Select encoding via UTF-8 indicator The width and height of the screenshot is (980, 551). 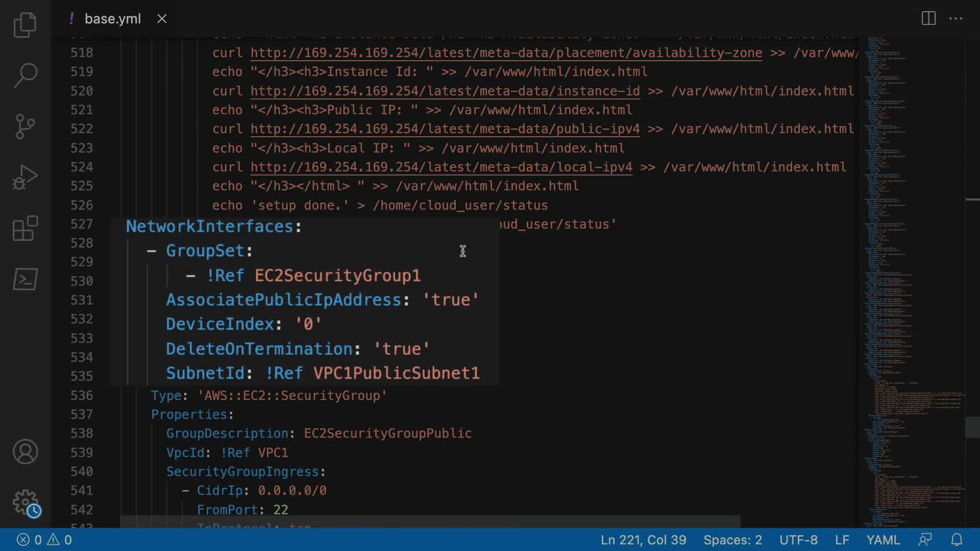click(x=798, y=540)
